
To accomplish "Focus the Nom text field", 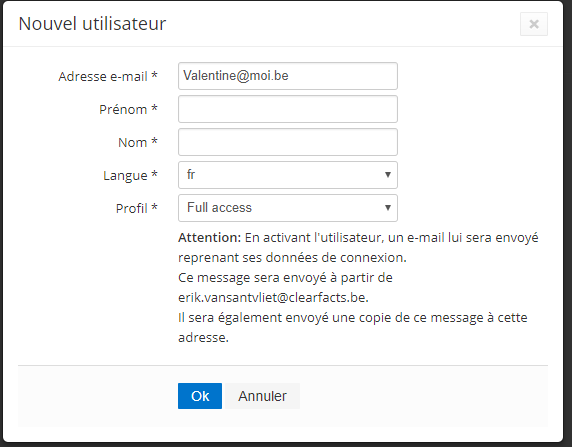I will coord(288,142).
